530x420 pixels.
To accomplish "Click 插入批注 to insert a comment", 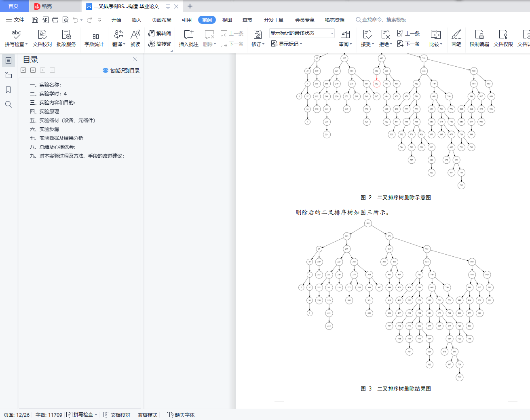I will tap(189, 38).
